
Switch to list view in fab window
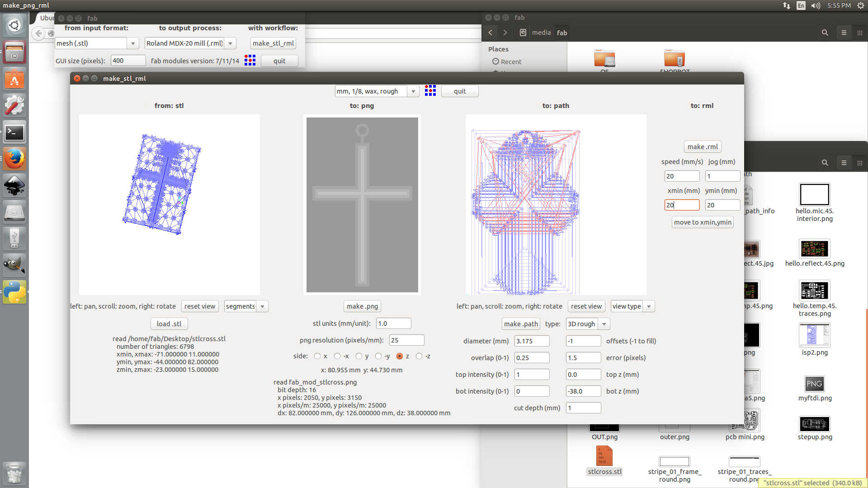pyautogui.click(x=844, y=33)
